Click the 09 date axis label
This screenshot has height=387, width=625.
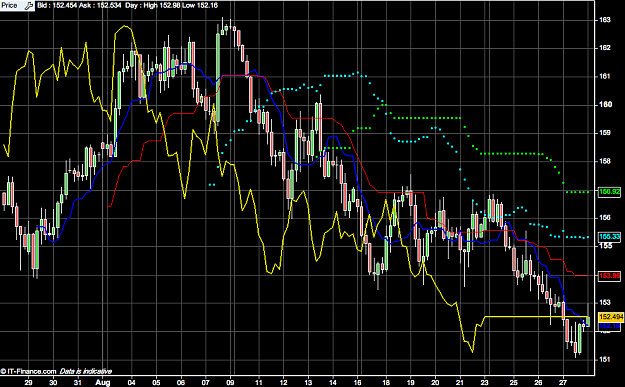tap(230, 382)
